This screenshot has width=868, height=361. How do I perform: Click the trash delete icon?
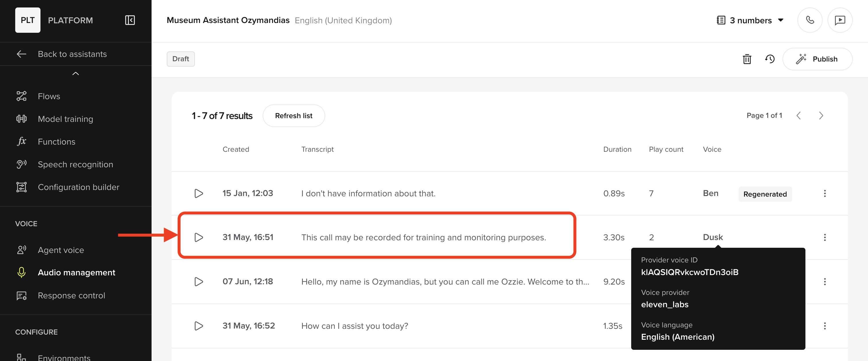tap(747, 59)
